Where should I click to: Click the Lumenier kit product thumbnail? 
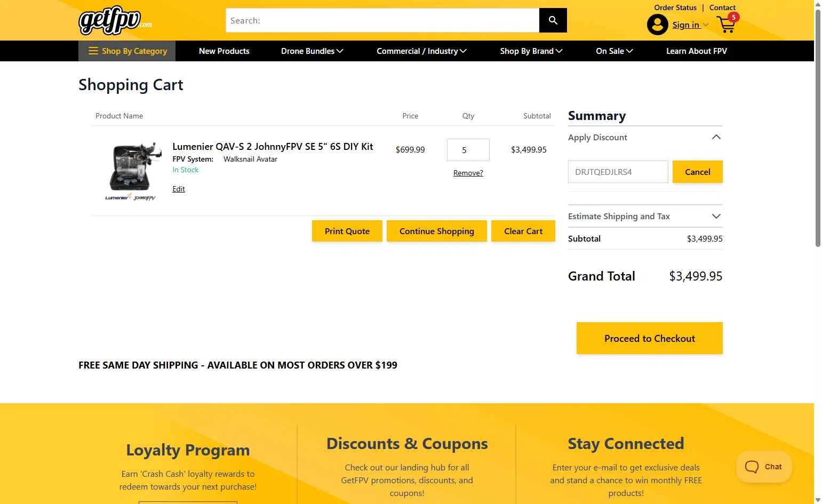pyautogui.click(x=132, y=171)
